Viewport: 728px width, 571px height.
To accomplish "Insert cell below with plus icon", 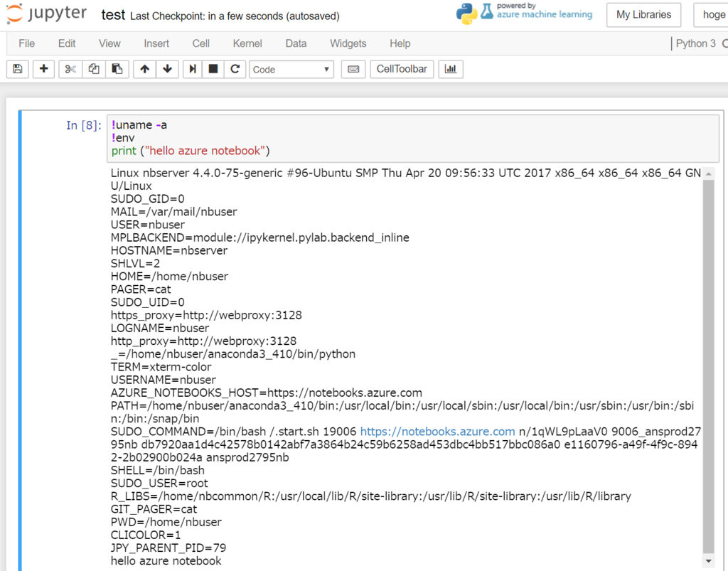I will (x=43, y=69).
